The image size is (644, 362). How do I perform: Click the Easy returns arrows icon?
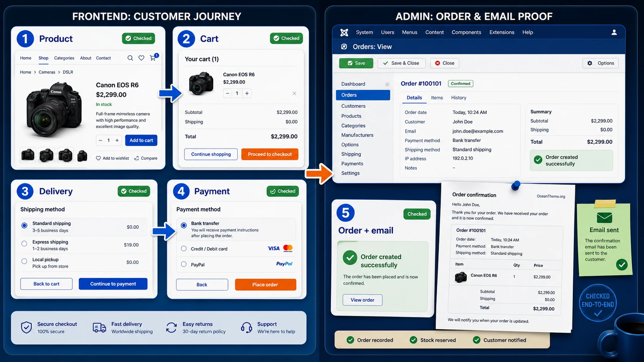click(171, 328)
